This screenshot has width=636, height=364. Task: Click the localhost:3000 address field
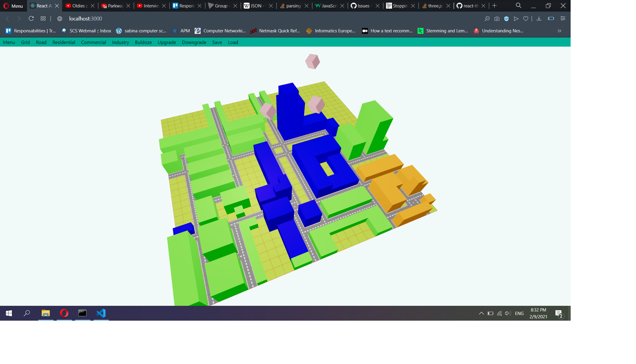[x=86, y=18]
